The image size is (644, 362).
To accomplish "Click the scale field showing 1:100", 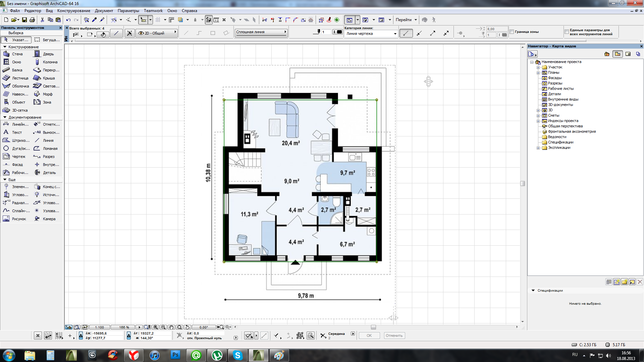I will tap(100, 327).
